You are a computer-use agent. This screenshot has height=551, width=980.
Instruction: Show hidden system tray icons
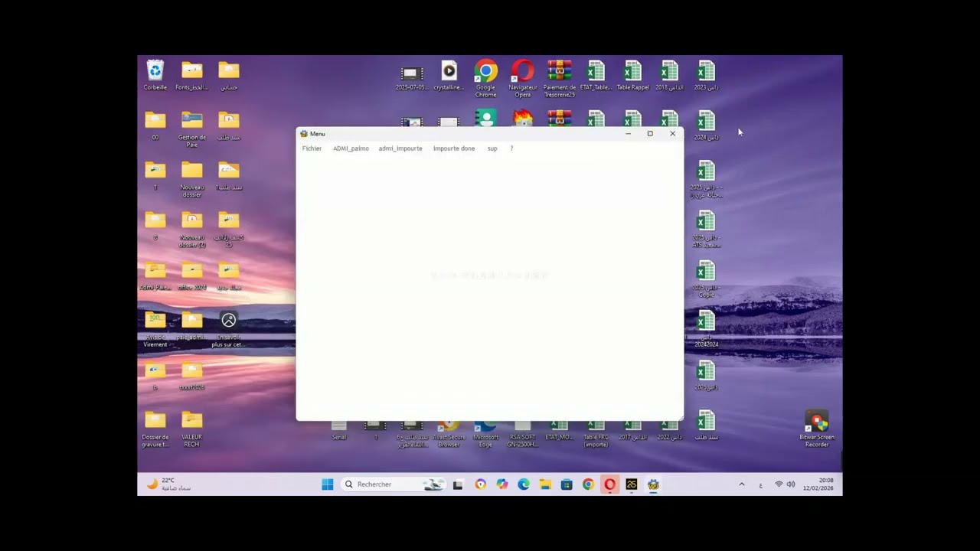pos(741,484)
